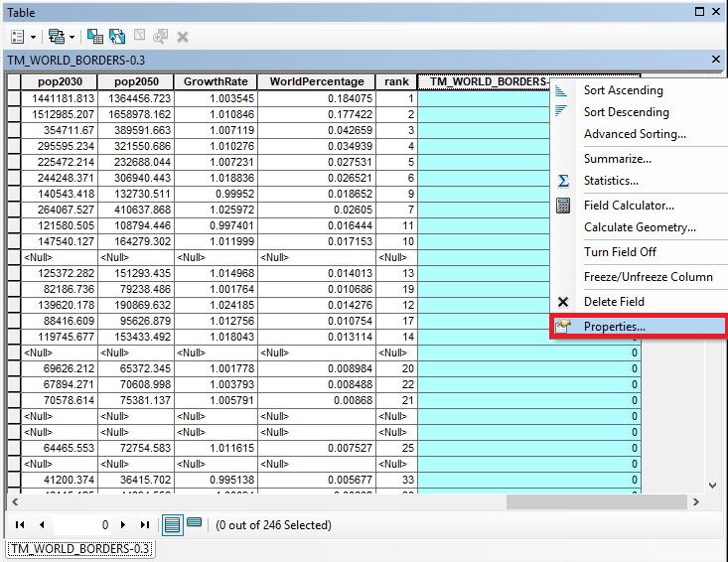Viewport: 728px width, 562px height.
Task: Show all records view button
Action: tap(172, 524)
